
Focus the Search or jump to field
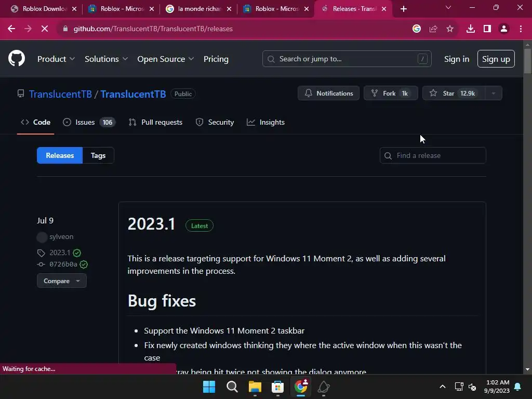pyautogui.click(x=347, y=59)
